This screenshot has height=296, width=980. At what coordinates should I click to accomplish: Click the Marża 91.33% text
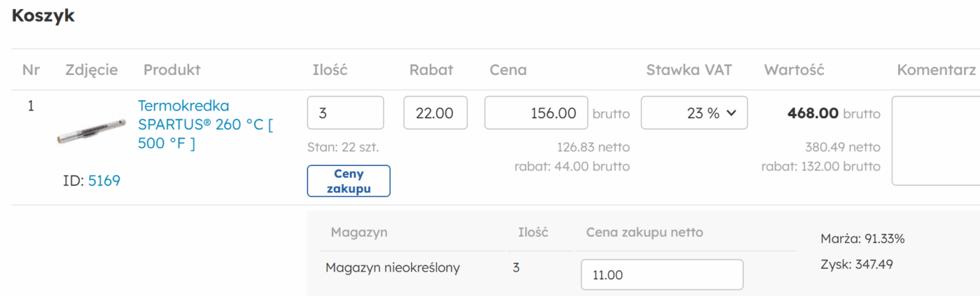tap(862, 239)
